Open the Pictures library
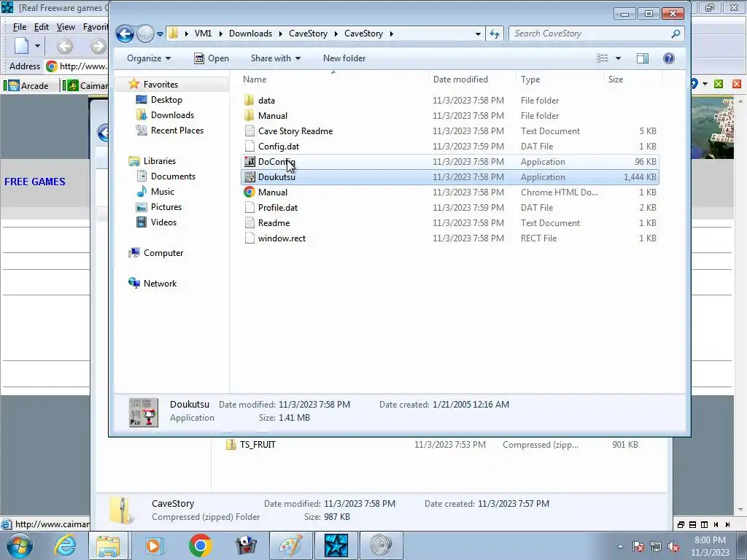The image size is (747, 560). point(166,206)
